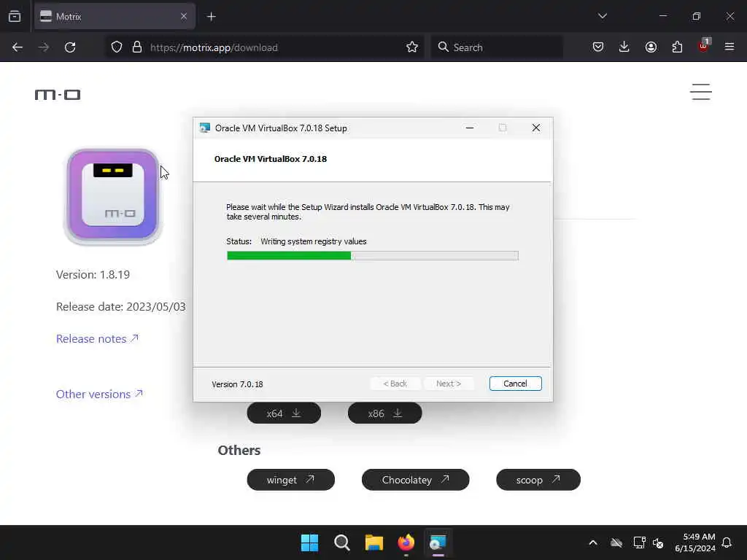Click the Version 7.0.18 installer label
747x560 pixels.
click(237, 384)
